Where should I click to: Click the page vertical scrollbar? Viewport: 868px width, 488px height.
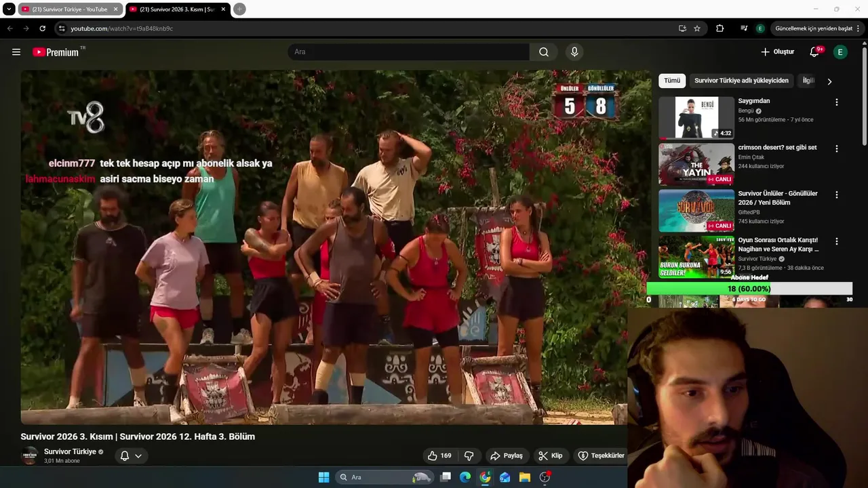click(865, 95)
